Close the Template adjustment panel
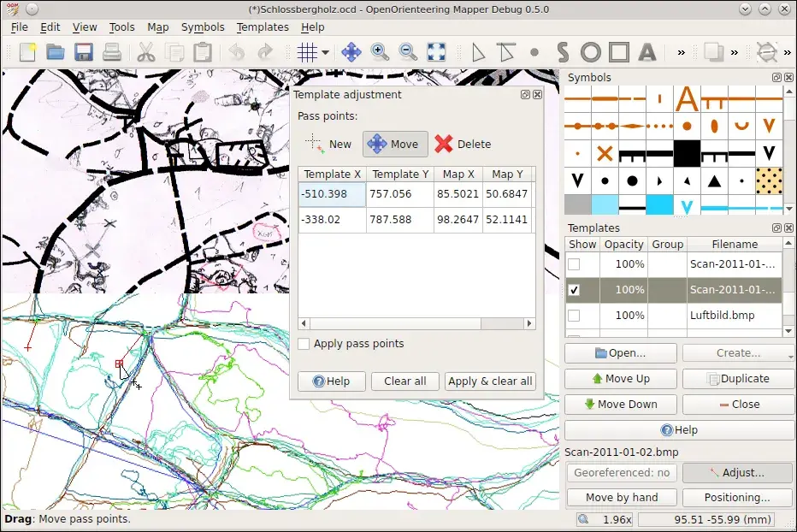Viewport: 797px width, 532px height. 537,95
